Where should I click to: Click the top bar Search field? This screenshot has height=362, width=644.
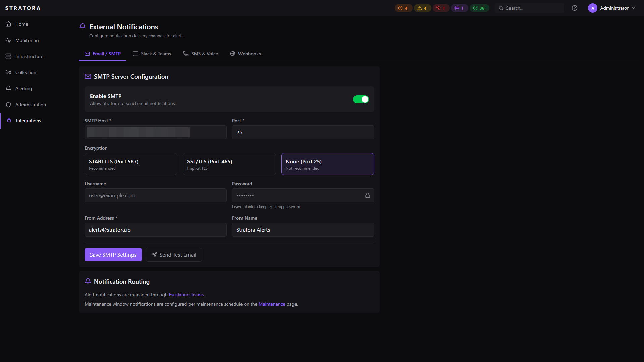(529, 8)
